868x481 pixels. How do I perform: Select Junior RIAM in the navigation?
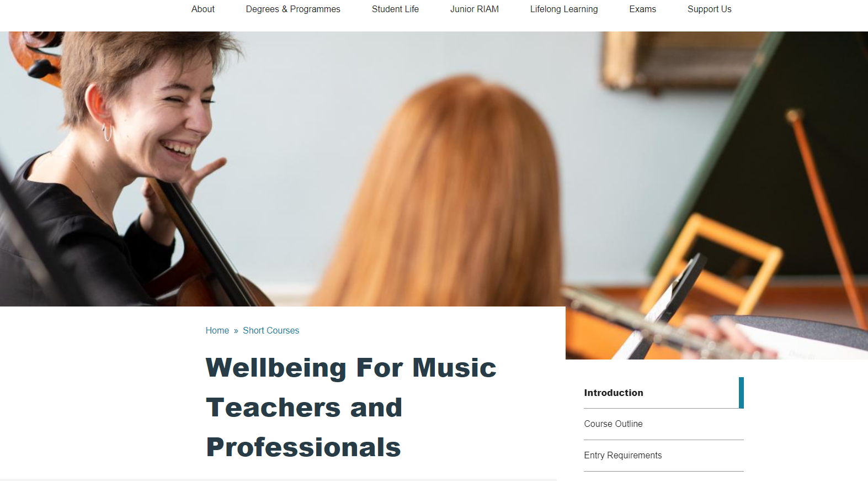coord(474,9)
